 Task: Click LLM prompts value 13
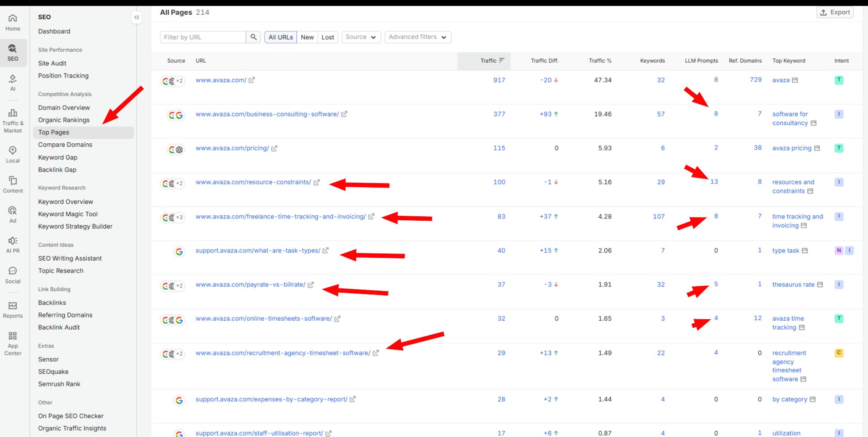pyautogui.click(x=714, y=182)
